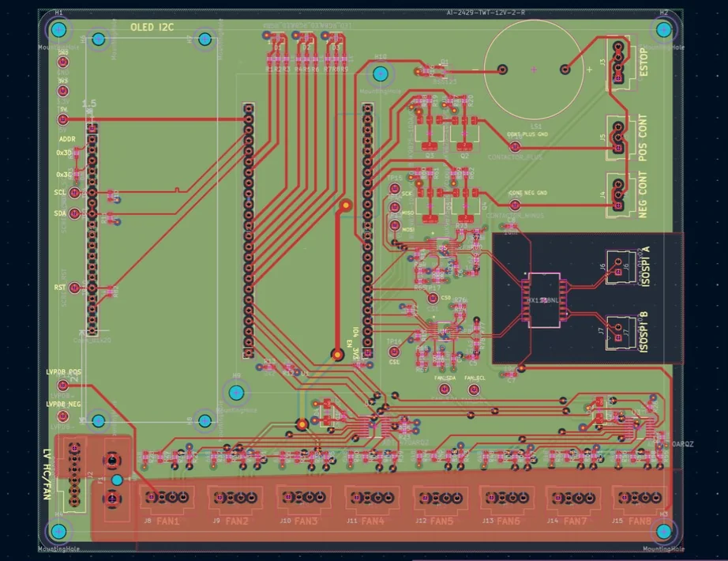Image resolution: width=728 pixels, height=561 pixels.
Task: Select the FAN5 connector label
Action: pos(441,521)
